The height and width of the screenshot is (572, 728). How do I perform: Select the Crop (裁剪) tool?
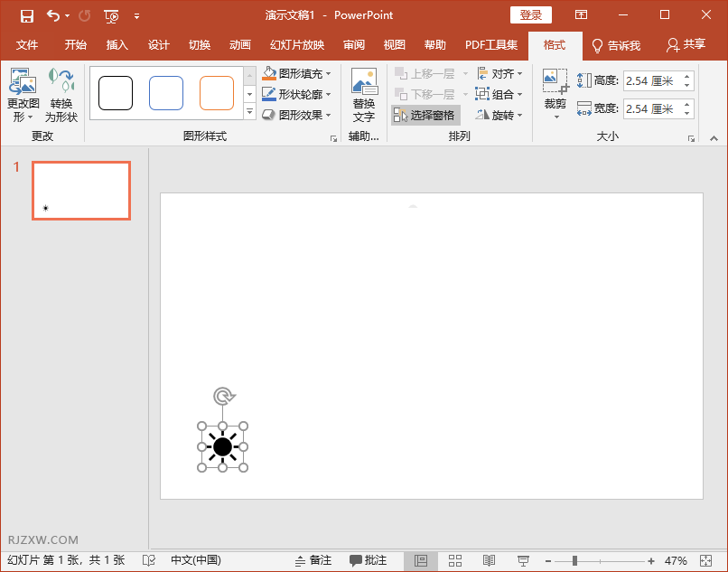(x=555, y=94)
